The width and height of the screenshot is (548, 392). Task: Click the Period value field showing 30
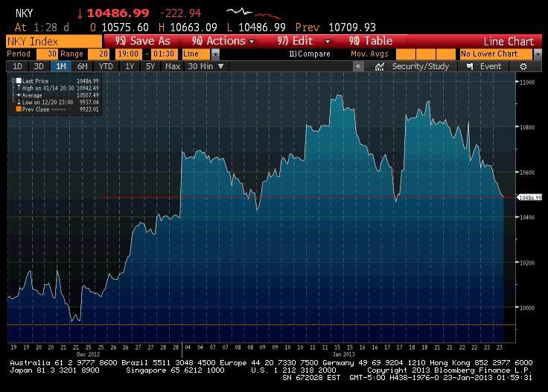pos(47,54)
